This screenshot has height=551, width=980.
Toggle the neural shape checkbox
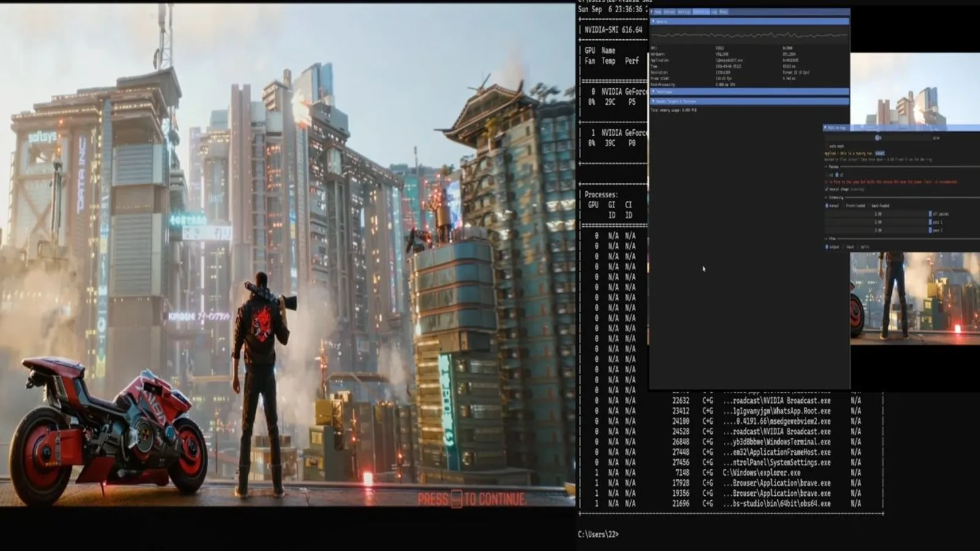(826, 189)
